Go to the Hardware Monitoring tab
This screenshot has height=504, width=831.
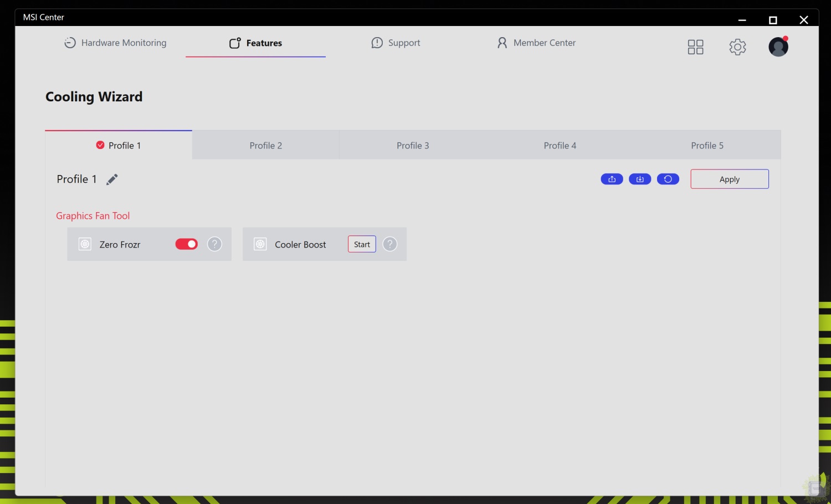click(x=115, y=43)
